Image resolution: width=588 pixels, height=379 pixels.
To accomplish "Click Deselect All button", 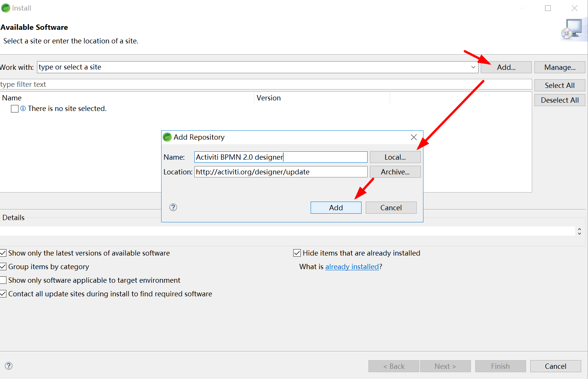I will coord(560,100).
